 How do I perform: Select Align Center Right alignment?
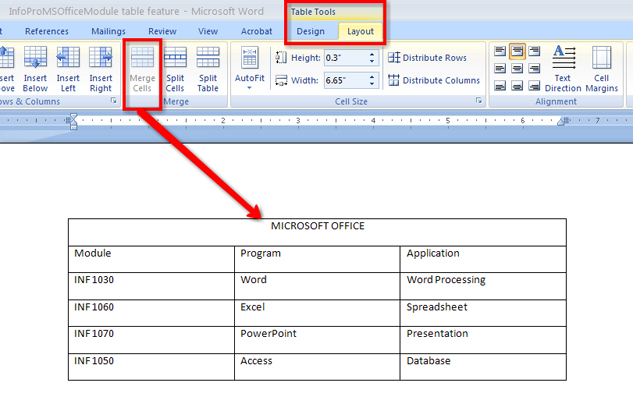(x=534, y=69)
